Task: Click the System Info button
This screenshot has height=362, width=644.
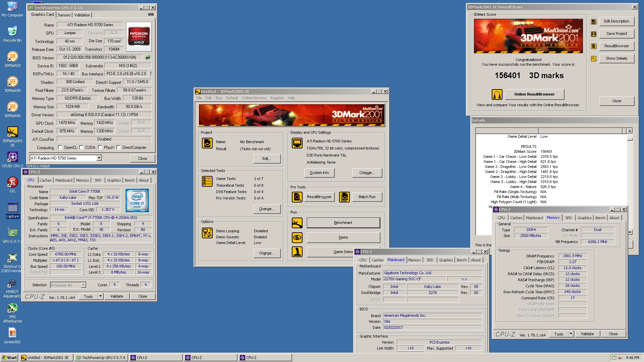Action: [319, 173]
